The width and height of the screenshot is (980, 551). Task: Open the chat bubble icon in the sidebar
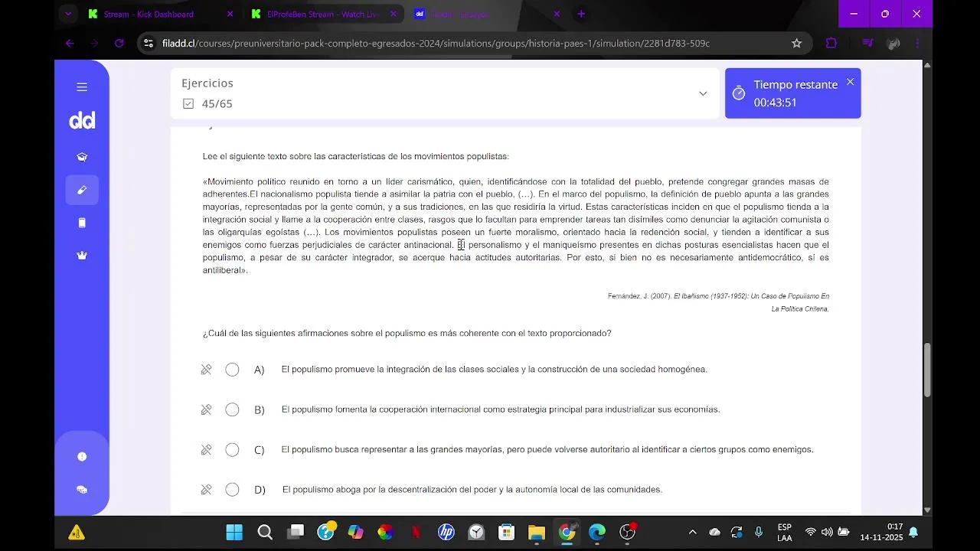[82, 490]
